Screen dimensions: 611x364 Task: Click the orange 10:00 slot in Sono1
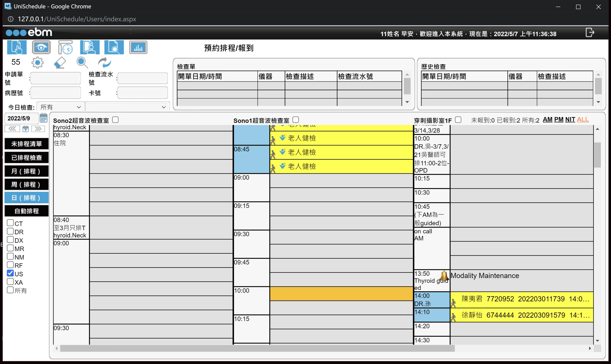point(341,294)
